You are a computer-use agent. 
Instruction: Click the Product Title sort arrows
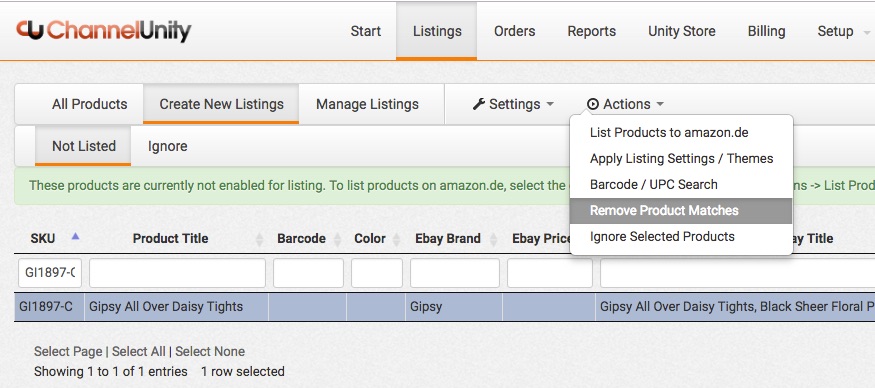point(259,239)
